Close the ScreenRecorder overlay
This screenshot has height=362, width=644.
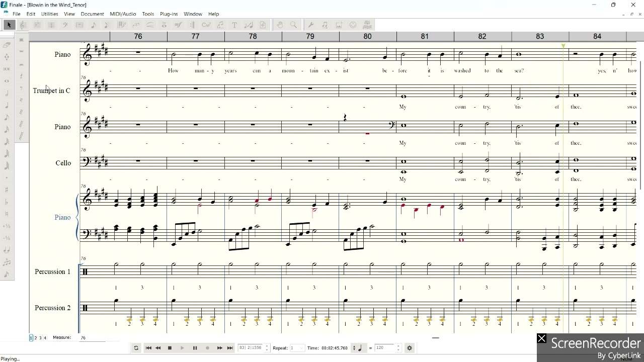[541, 339]
